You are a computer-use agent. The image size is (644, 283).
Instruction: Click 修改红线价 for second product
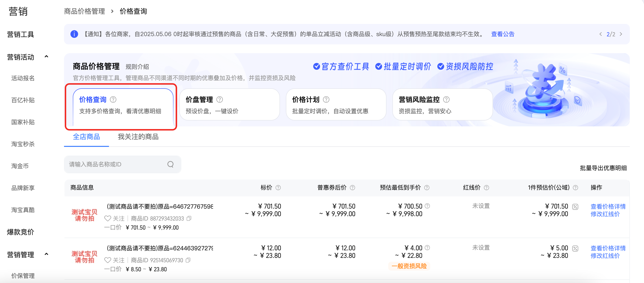605,256
